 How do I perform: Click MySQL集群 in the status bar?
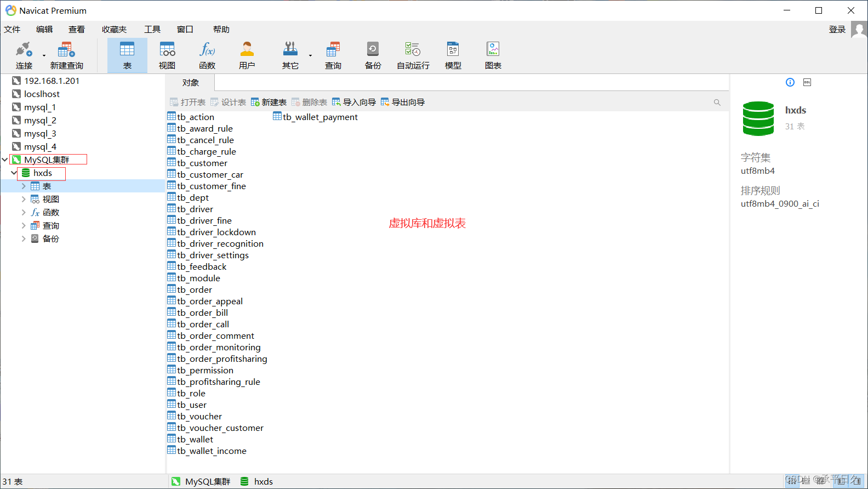(x=201, y=481)
